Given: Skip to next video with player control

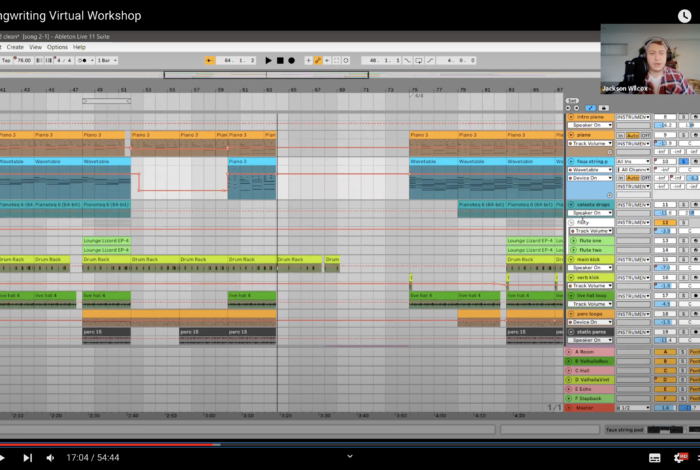Looking at the screenshot, I should point(27,457).
